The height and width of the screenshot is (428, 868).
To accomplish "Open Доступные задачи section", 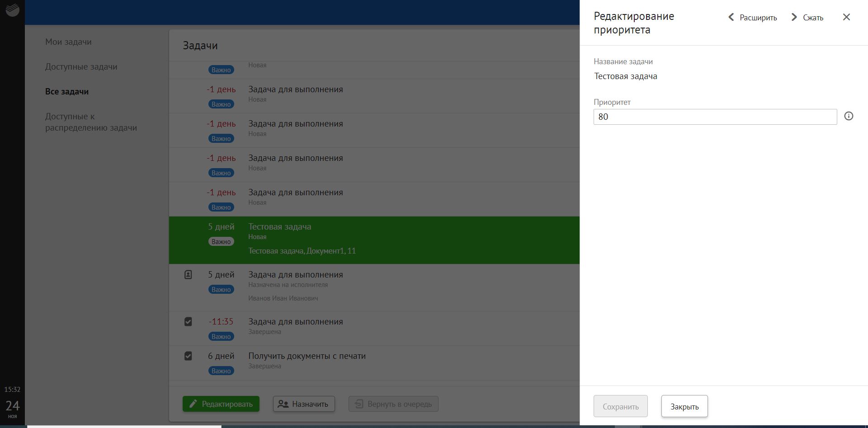I will (x=81, y=67).
